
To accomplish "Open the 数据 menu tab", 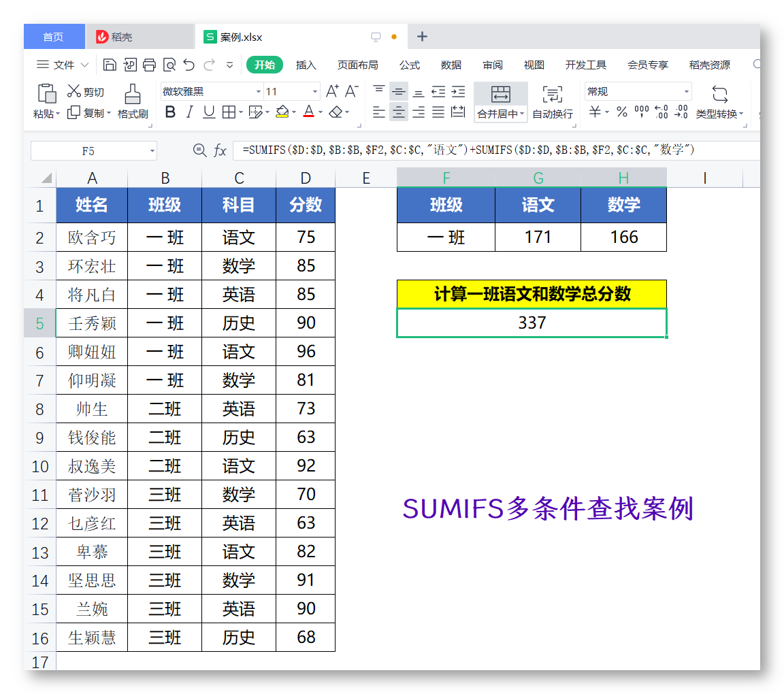I will [451, 65].
